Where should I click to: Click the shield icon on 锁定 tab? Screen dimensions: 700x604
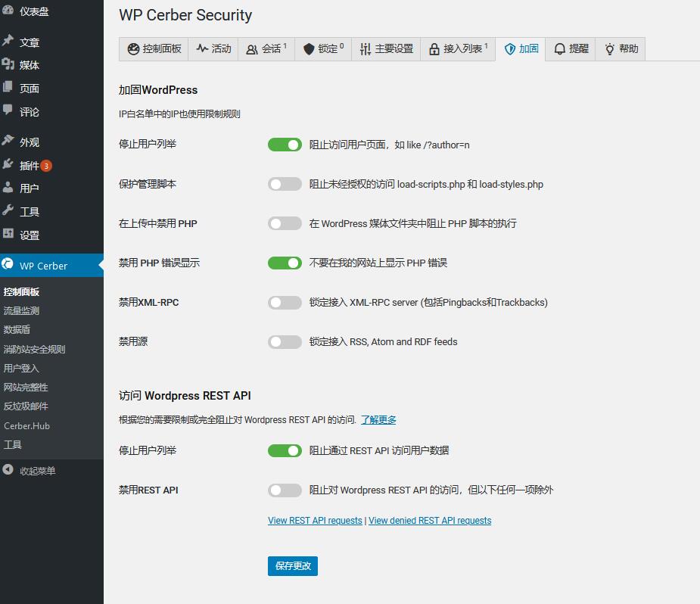309,49
